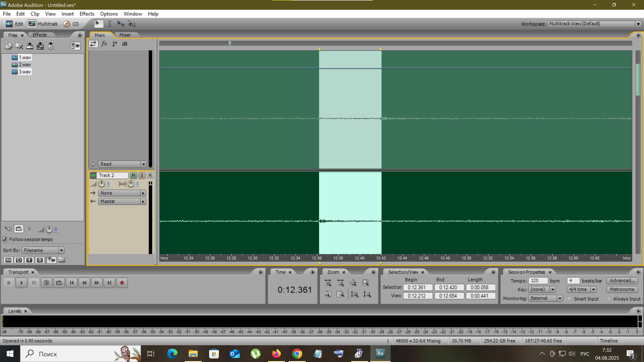Select the Time Selection tool
Screen dimensions: 644x362
(110, 24)
